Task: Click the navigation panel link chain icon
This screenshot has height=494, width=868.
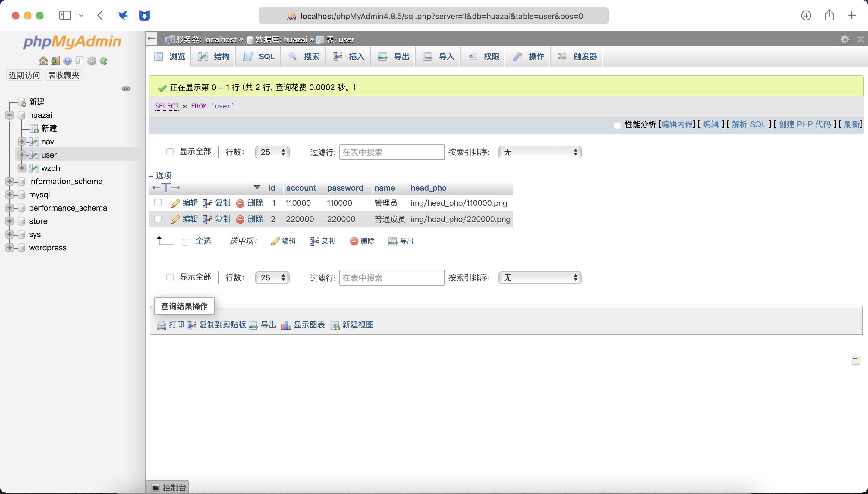Action: (x=126, y=89)
